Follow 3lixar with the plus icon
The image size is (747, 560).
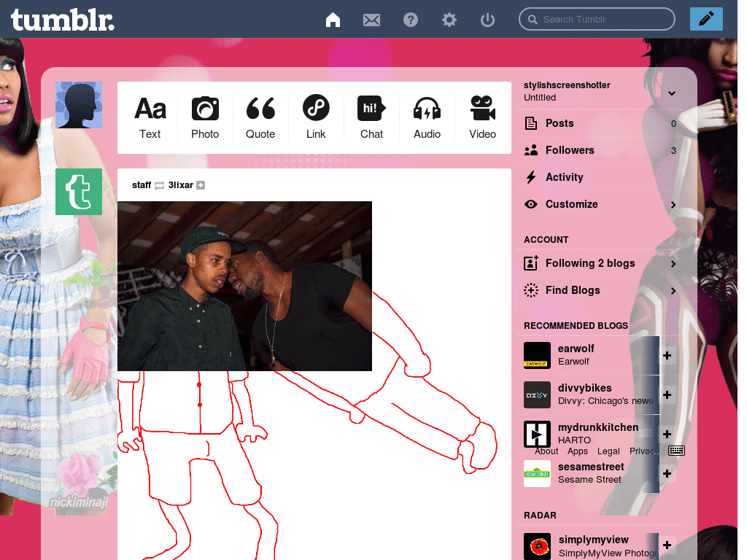[x=201, y=185]
